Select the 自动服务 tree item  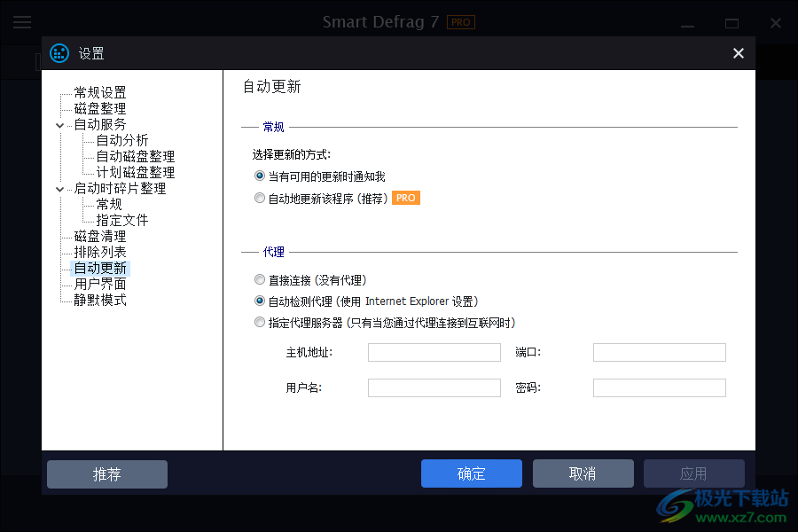(x=99, y=124)
